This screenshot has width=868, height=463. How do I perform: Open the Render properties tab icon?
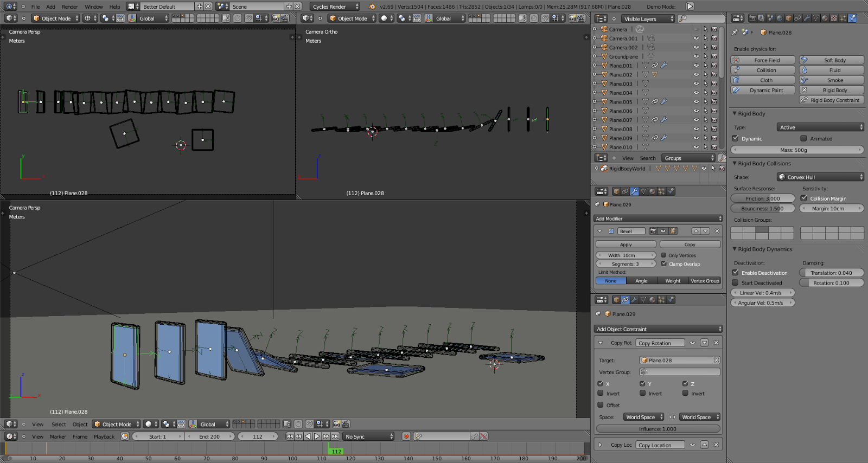point(752,18)
